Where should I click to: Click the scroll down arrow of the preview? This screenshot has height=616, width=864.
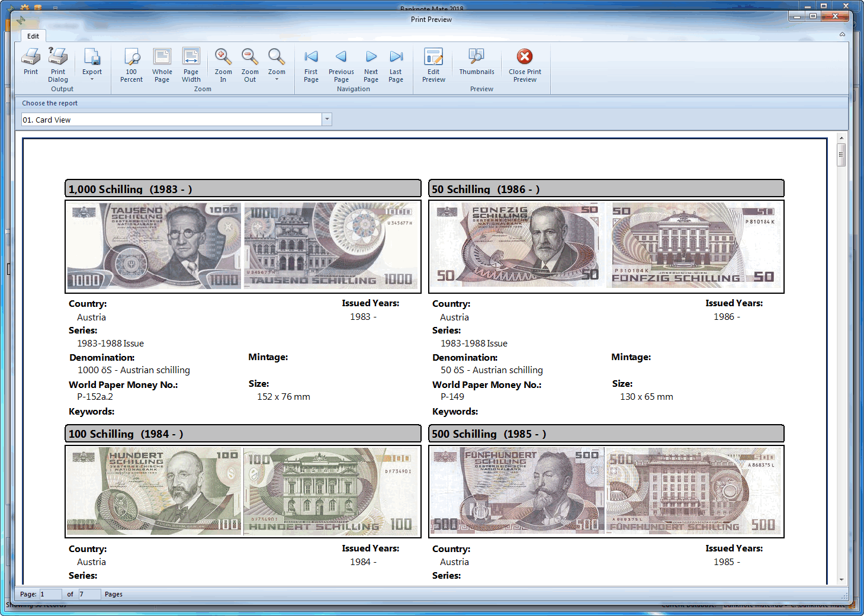(x=841, y=579)
